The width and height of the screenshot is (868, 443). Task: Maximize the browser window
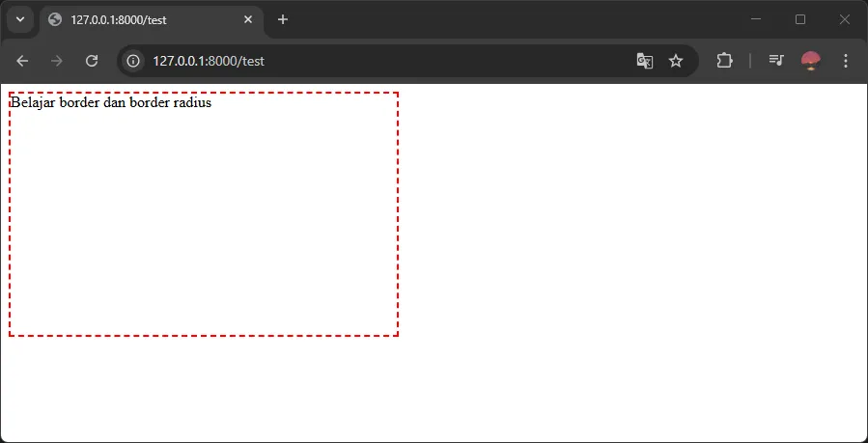pyautogui.click(x=800, y=19)
